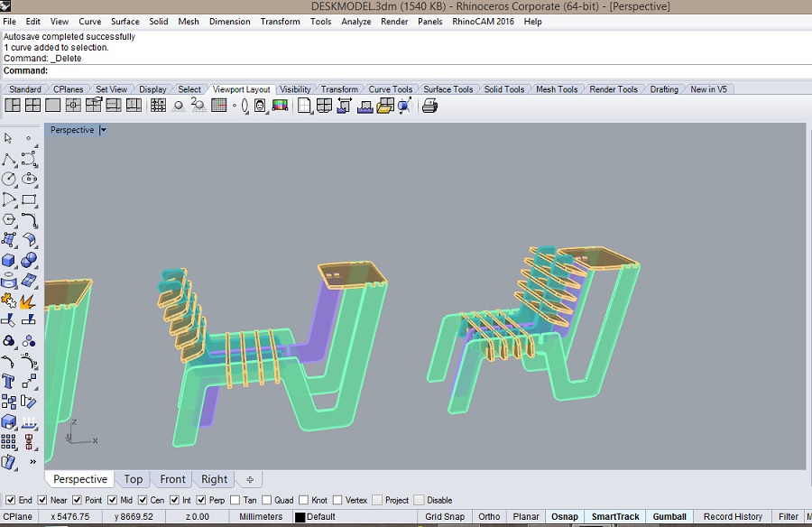Switch to the Front viewport tab
This screenshot has width=812, height=527.
(172, 479)
